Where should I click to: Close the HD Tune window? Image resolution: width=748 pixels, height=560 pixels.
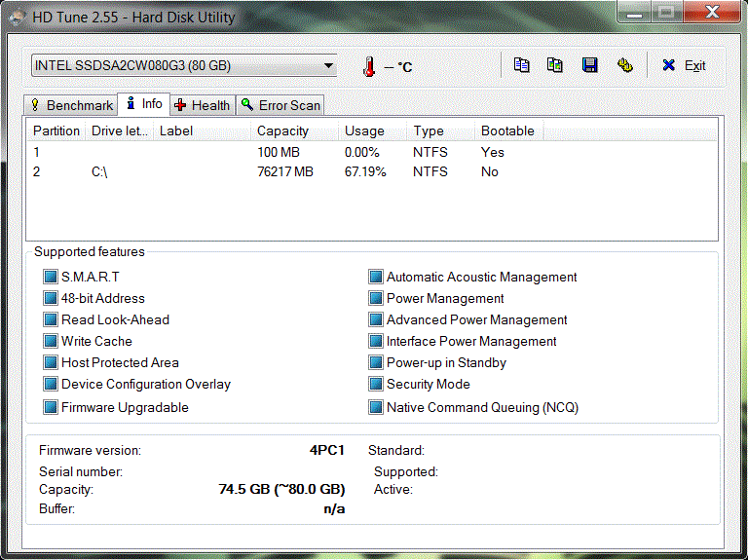click(712, 13)
